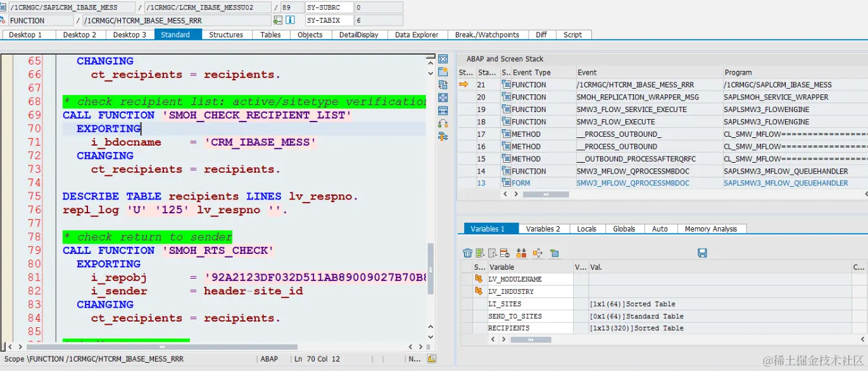This screenshot has width=868, height=371.
Task: Open the Tables tab
Action: 270,35
